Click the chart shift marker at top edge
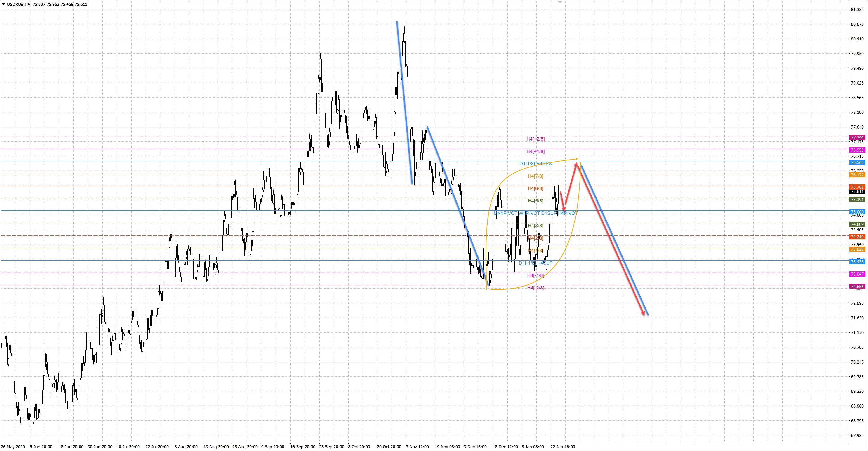Viewport: 868px width, 451px height. [560, 2]
